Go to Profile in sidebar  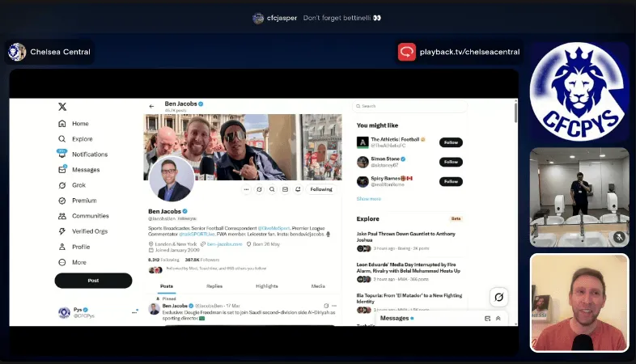click(74, 247)
